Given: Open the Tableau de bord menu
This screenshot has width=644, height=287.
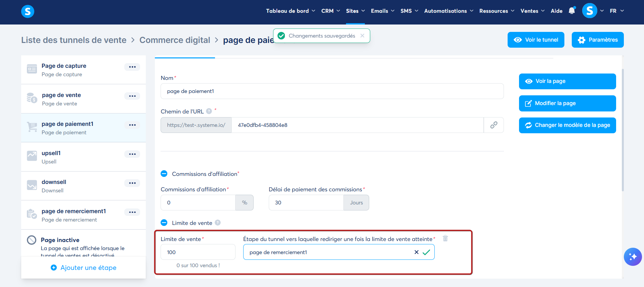Looking at the screenshot, I should point(291,11).
